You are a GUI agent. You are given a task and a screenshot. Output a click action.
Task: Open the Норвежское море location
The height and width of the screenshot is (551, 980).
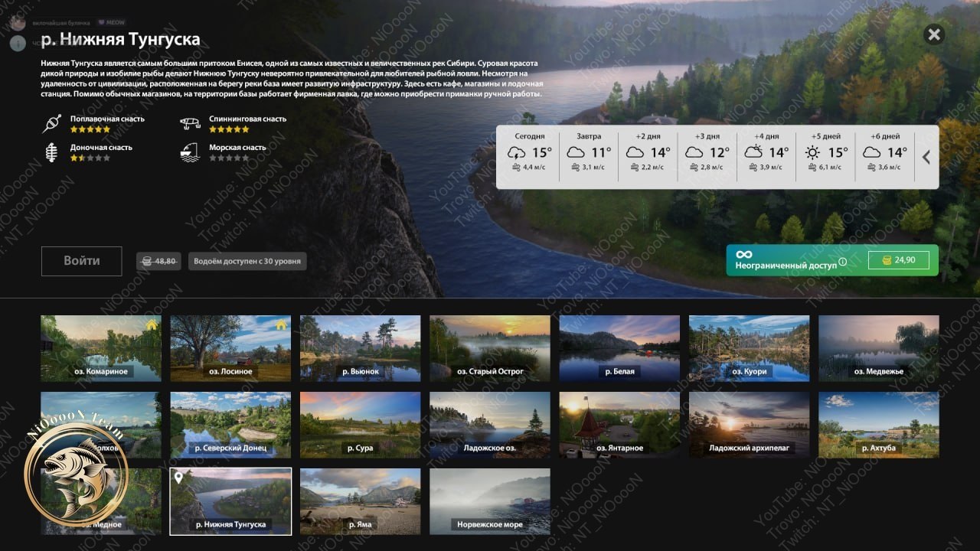[490, 501]
